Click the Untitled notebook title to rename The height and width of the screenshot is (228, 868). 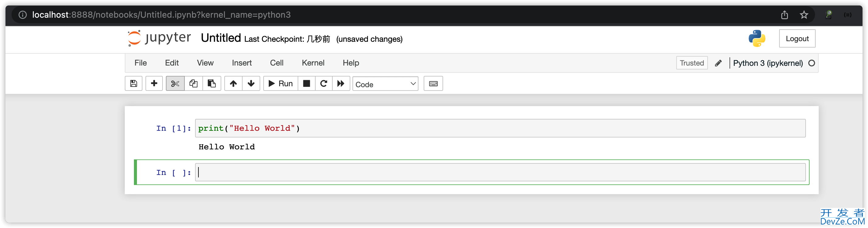[x=221, y=38]
